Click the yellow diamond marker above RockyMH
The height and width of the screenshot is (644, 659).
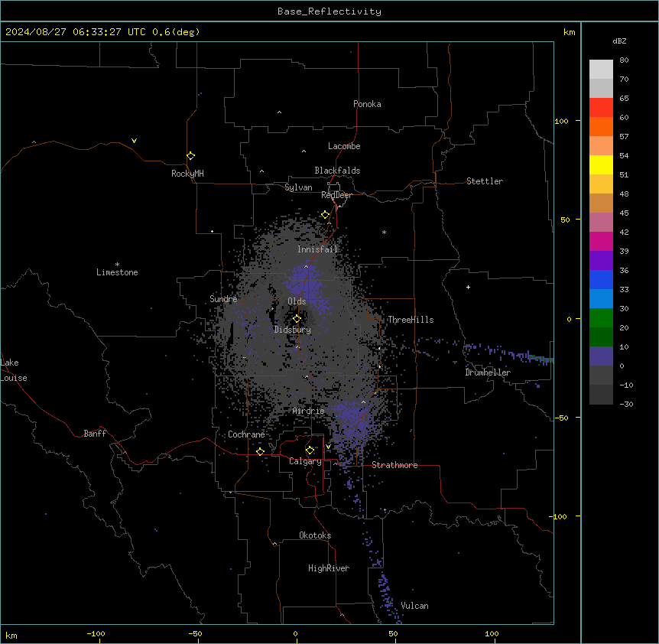coord(190,155)
